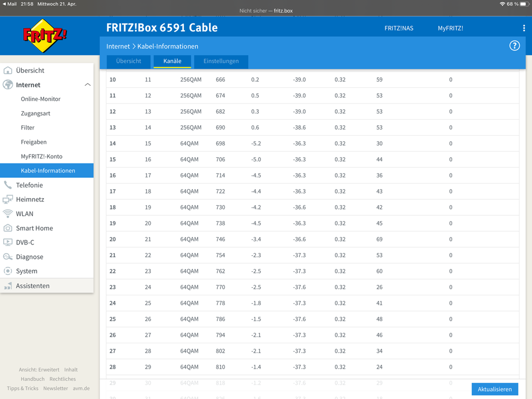Image resolution: width=532 pixels, height=399 pixels.
Task: Click the Übersicht house icon in sidebar
Action: pyautogui.click(x=8, y=70)
